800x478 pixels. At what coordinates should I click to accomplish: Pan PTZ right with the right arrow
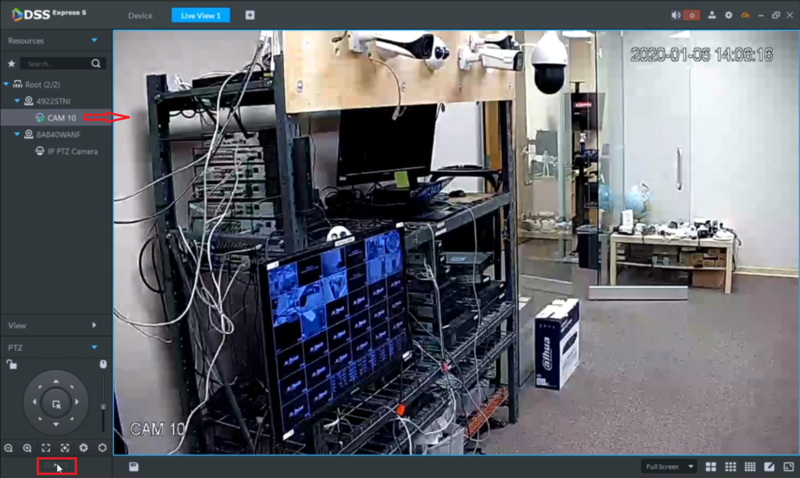(77, 402)
